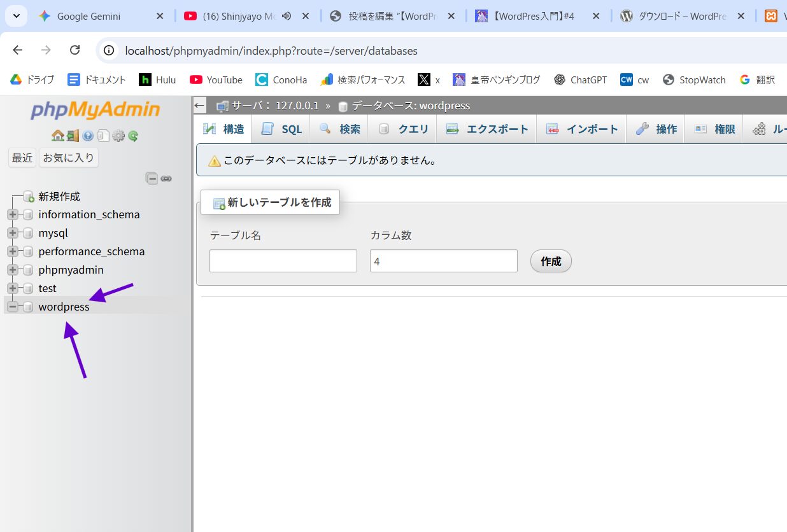This screenshot has height=532, width=787.
Task: Click the collapse all icon in navigation
Action: click(152, 178)
